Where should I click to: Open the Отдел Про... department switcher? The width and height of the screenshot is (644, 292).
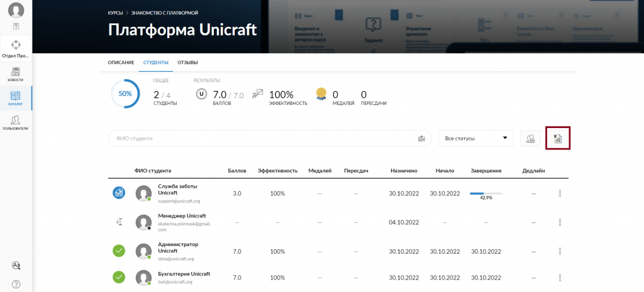(16, 48)
